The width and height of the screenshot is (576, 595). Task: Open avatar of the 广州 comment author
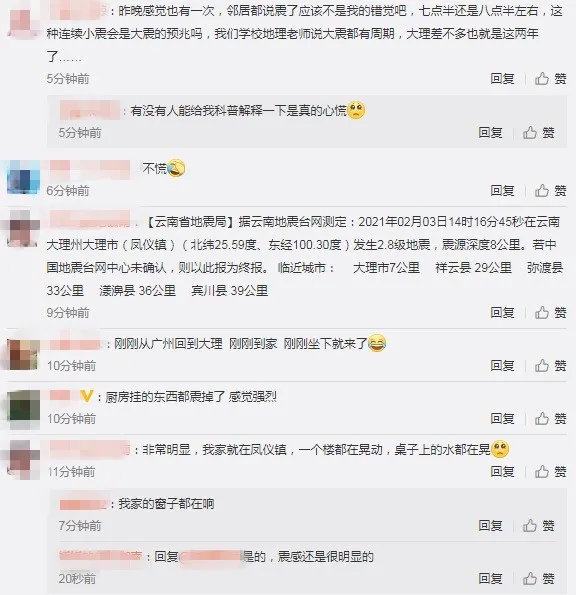24,353
